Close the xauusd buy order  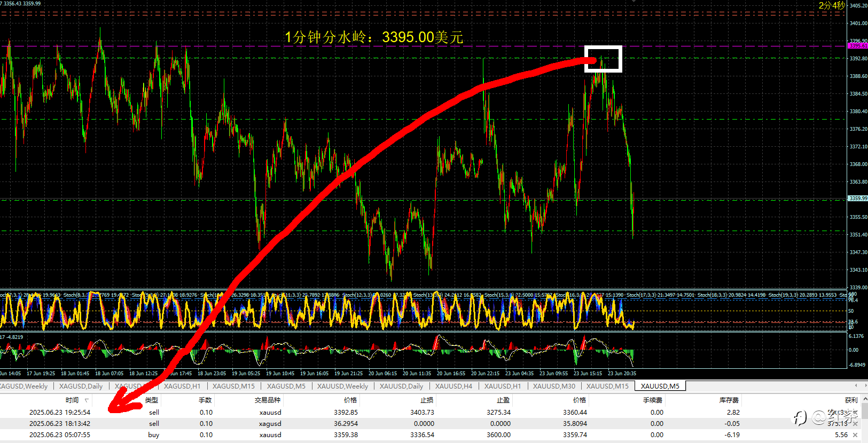tap(855, 435)
